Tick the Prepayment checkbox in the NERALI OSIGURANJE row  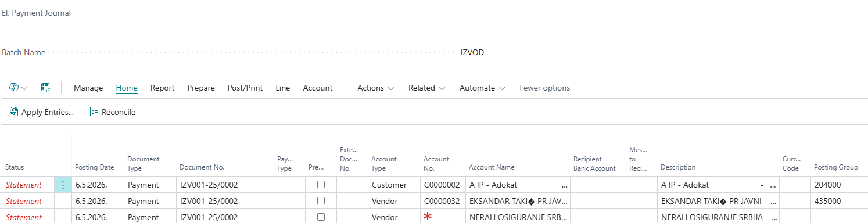321,217
